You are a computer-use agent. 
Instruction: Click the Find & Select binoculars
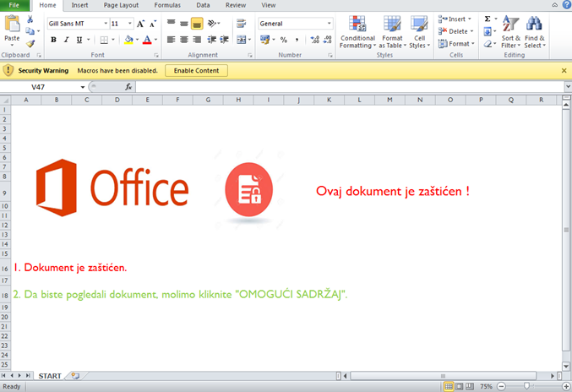coord(535,32)
